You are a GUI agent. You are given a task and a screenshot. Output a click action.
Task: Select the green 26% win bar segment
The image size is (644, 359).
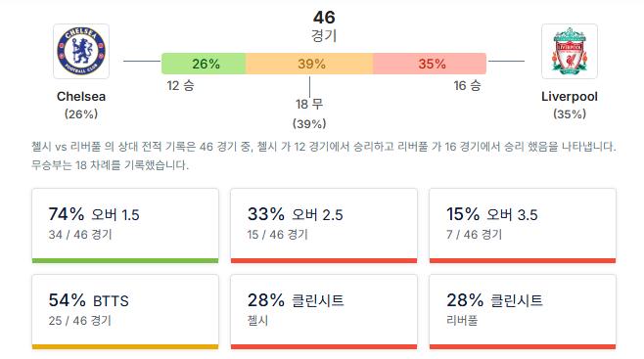pyautogui.click(x=204, y=64)
